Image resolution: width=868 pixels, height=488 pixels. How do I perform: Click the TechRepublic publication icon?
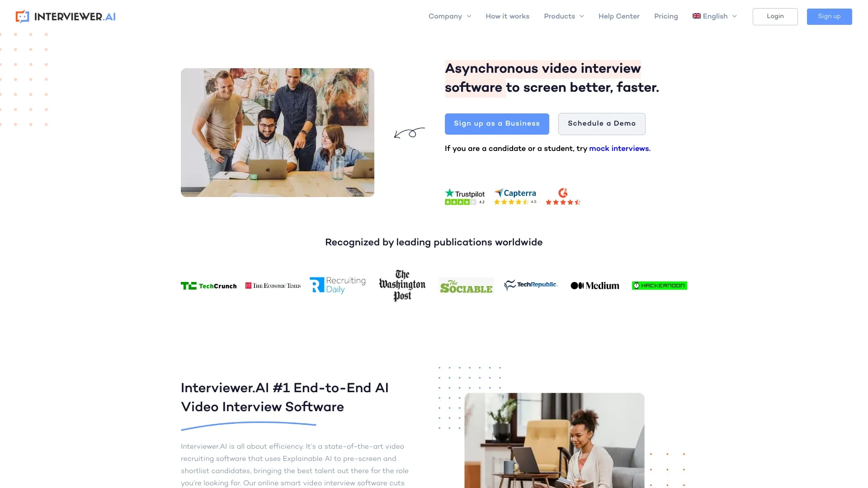(531, 285)
